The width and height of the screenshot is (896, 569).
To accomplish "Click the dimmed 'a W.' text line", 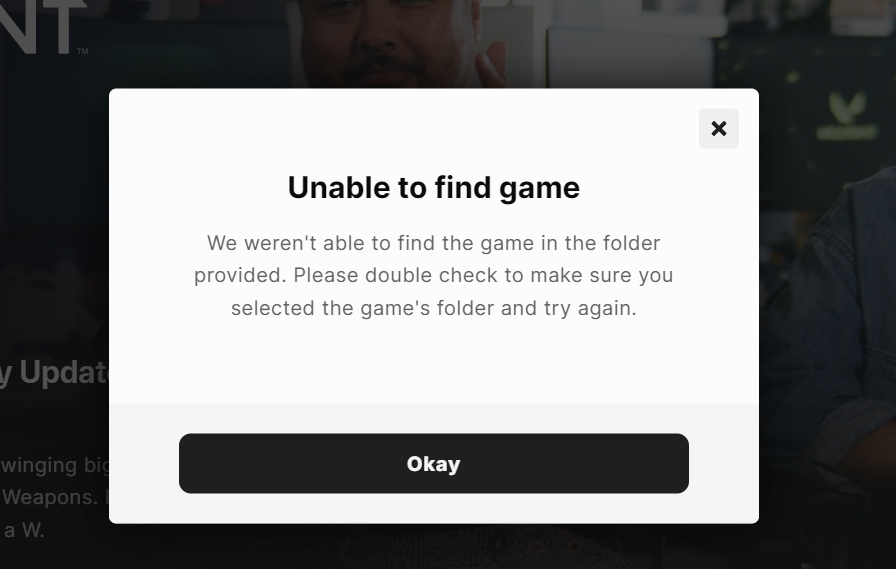I will [x=23, y=530].
